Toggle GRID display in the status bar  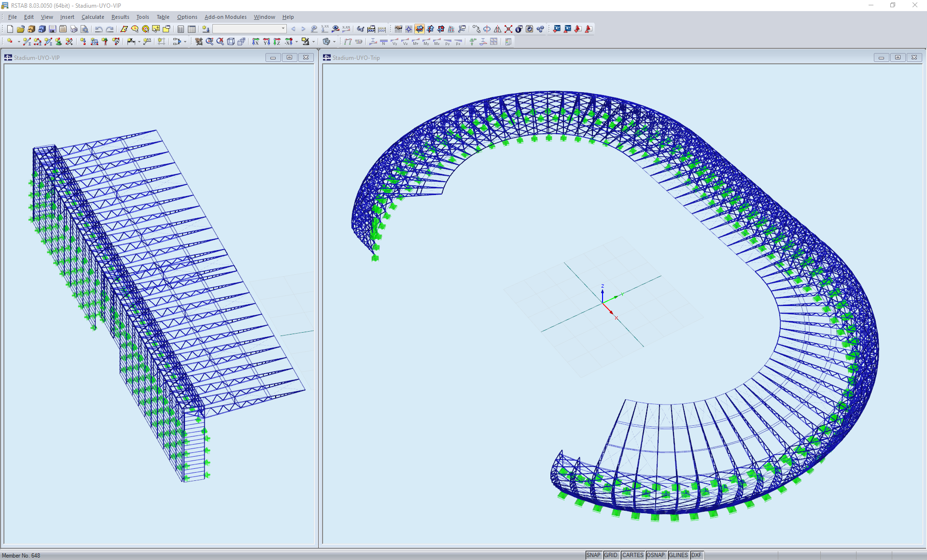[611, 555]
